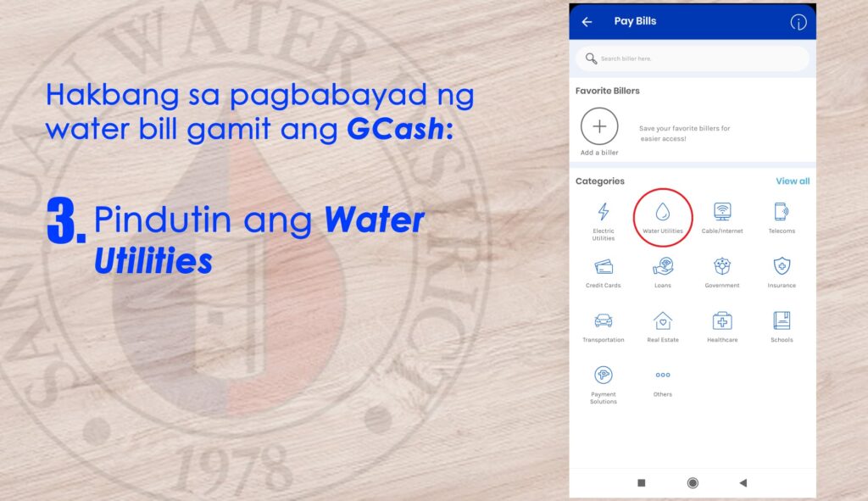Select the Real Estate category
Viewport: 868px width, 501px height.
tap(663, 327)
